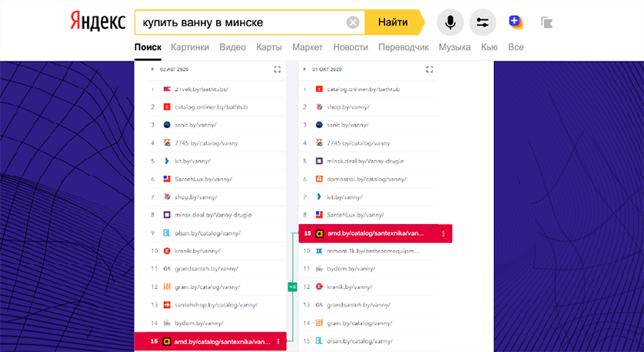Go to the Переводчик tab

[x=404, y=47]
